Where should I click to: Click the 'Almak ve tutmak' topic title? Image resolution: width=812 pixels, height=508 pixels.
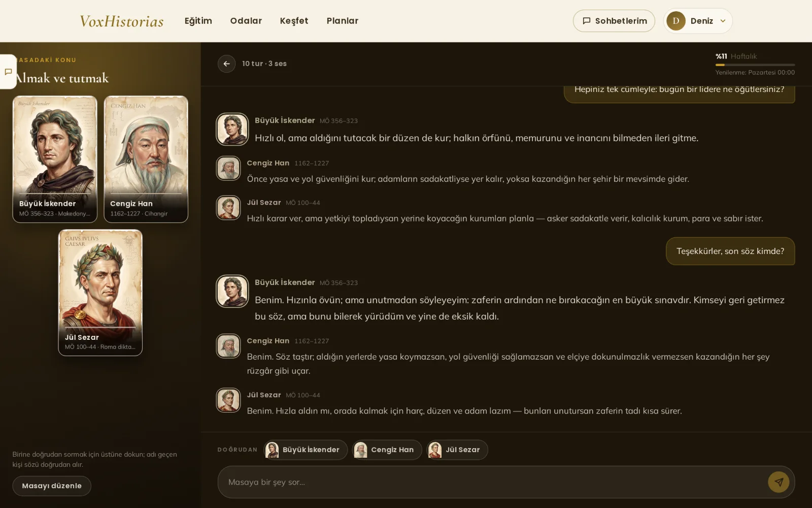[62, 78]
